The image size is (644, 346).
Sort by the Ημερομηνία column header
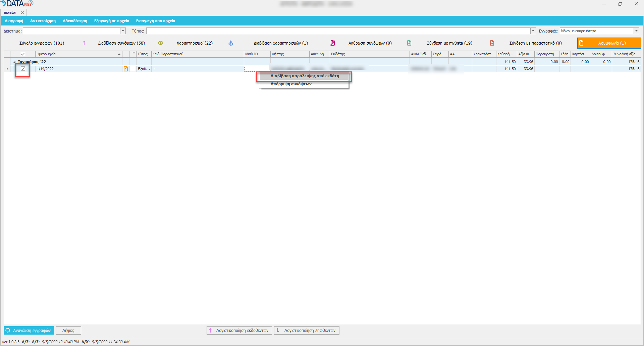[77, 54]
